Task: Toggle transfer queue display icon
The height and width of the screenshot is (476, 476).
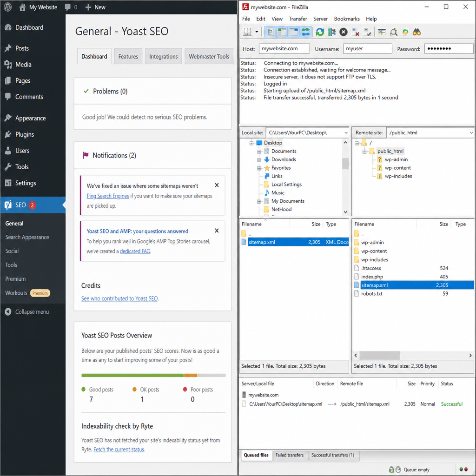Action: [306, 32]
